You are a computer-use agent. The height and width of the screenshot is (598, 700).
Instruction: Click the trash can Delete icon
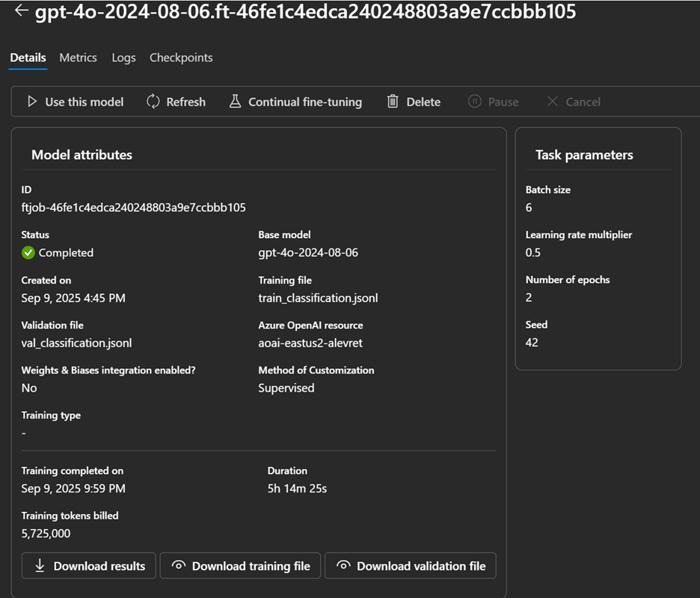pyautogui.click(x=393, y=102)
